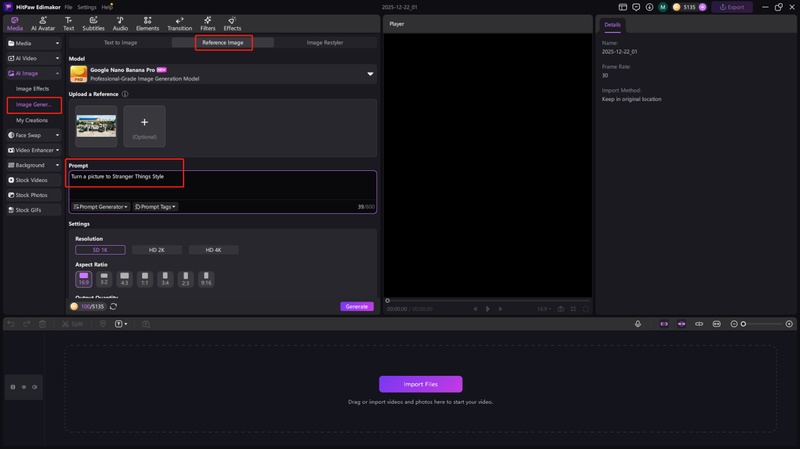Expand the Media sidebar section
Viewport: 800px width, 449px height.
34,43
